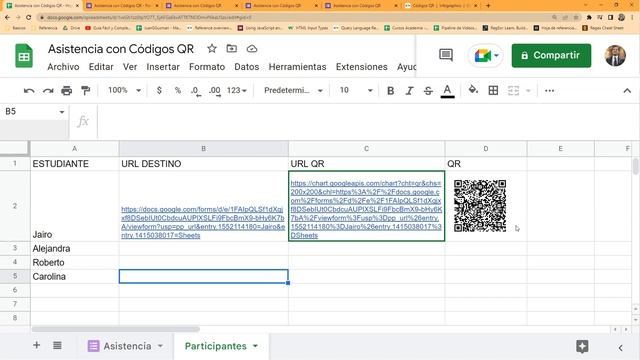Open the borders tool
Image resolution: width=640 pixels, height=360 pixels.
click(493, 91)
